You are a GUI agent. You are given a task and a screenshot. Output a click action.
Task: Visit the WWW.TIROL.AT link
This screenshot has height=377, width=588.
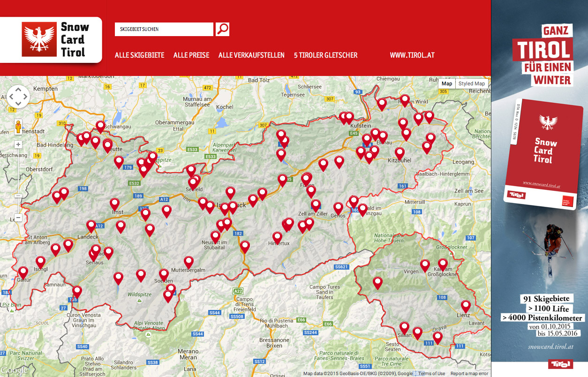click(412, 55)
